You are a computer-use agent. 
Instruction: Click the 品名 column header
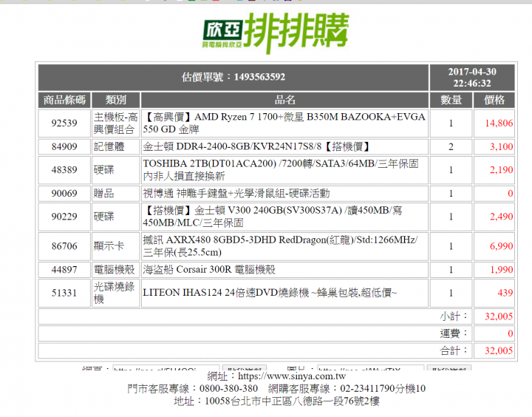coord(284,100)
